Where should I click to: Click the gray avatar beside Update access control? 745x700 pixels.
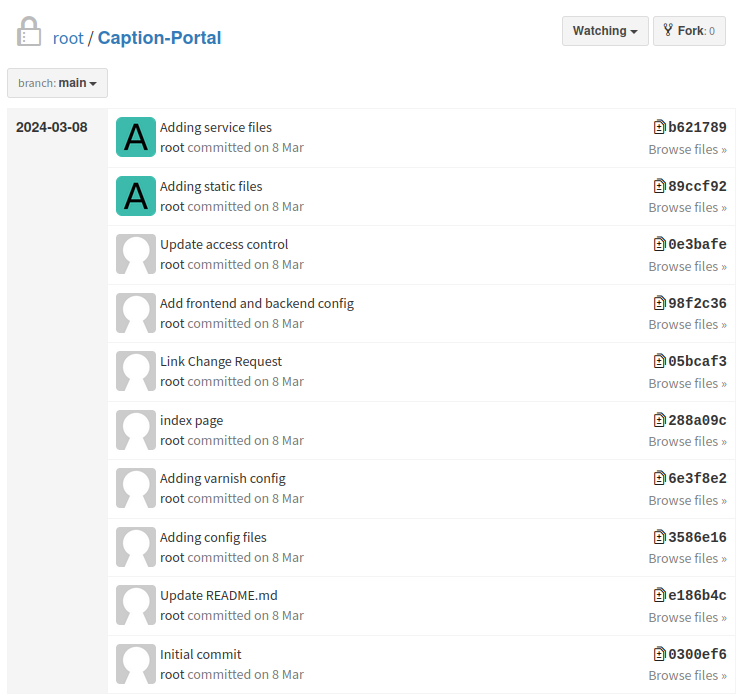click(136, 254)
